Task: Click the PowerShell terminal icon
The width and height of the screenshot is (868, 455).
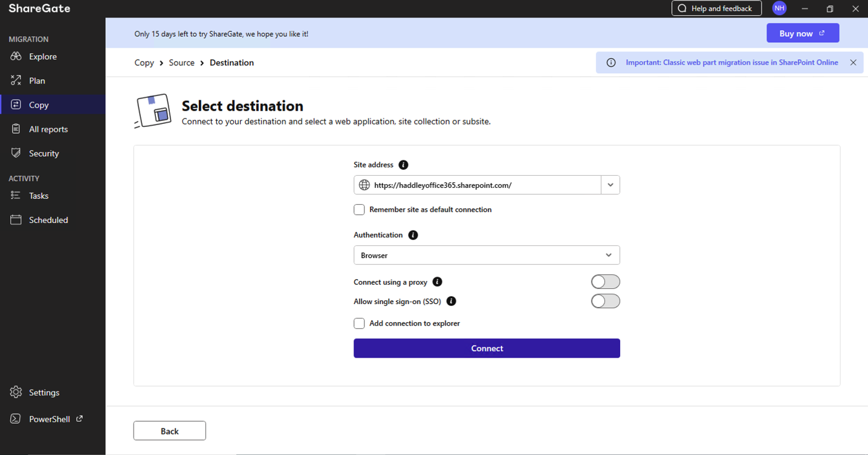Action: click(16, 419)
